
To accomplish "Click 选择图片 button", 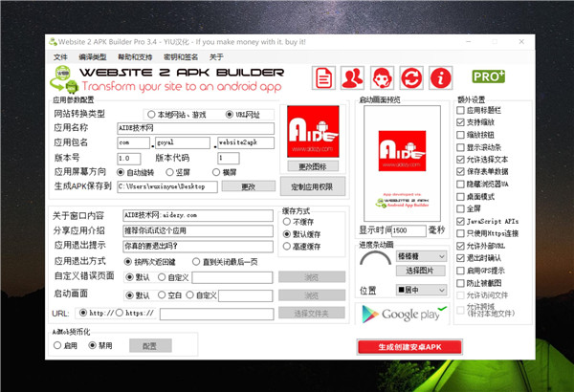I will (421, 271).
